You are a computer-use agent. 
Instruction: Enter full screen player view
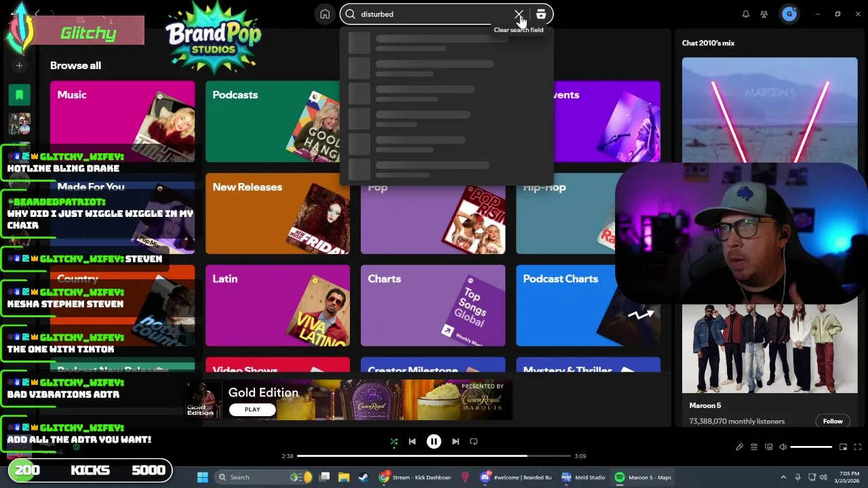[x=858, y=447]
